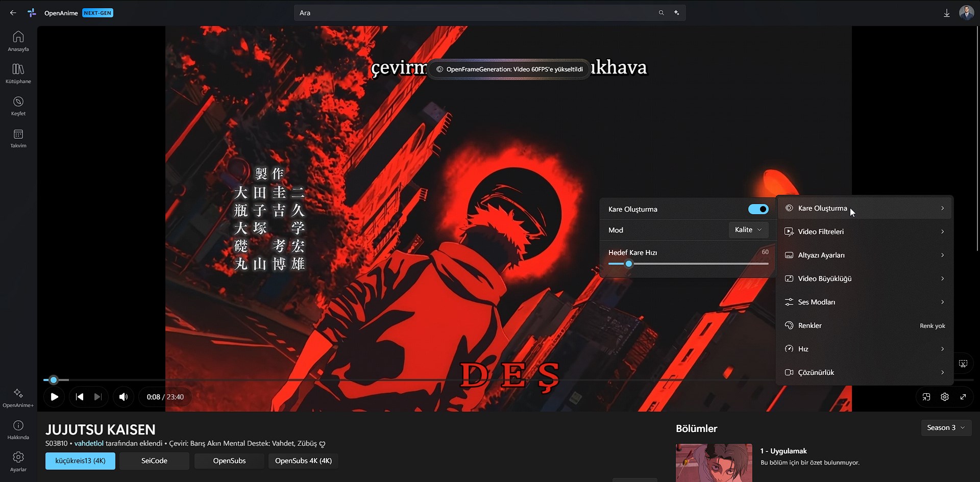Image resolution: width=980 pixels, height=482 pixels.
Task: Select Kare Oluşturma in settings menu
Action: pyautogui.click(x=865, y=208)
